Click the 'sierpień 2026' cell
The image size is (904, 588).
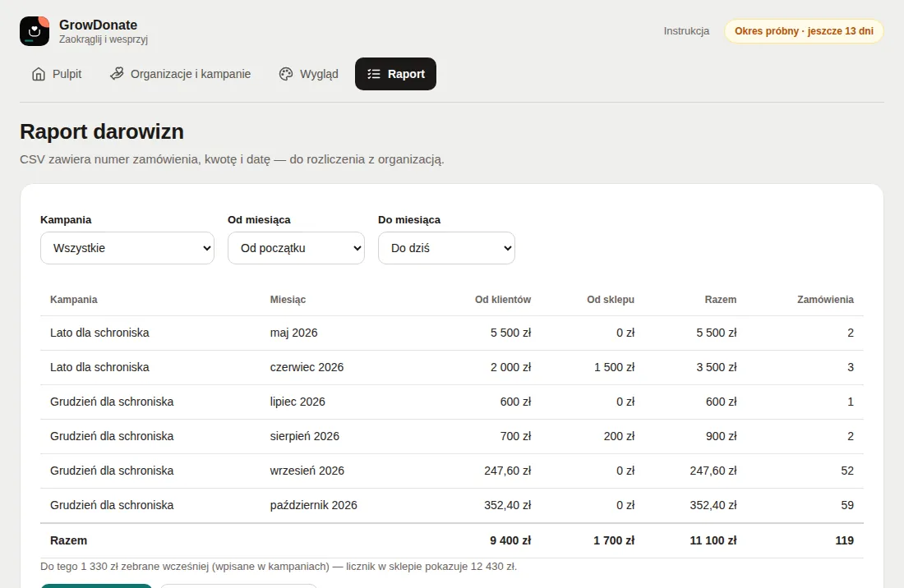pyautogui.click(x=304, y=437)
